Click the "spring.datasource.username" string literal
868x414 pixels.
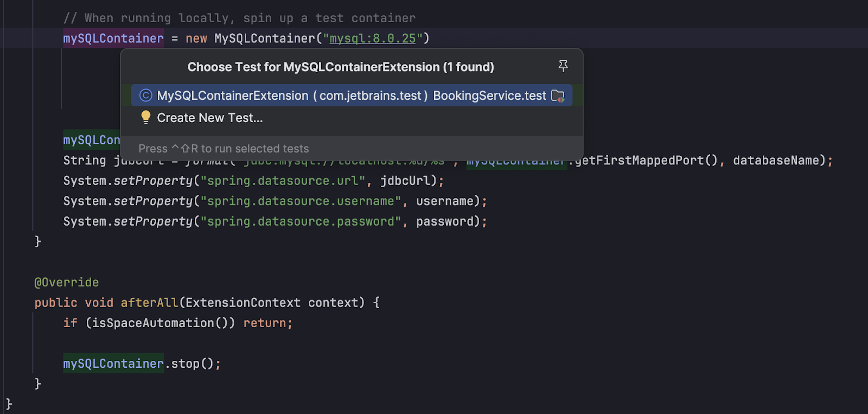coord(301,201)
